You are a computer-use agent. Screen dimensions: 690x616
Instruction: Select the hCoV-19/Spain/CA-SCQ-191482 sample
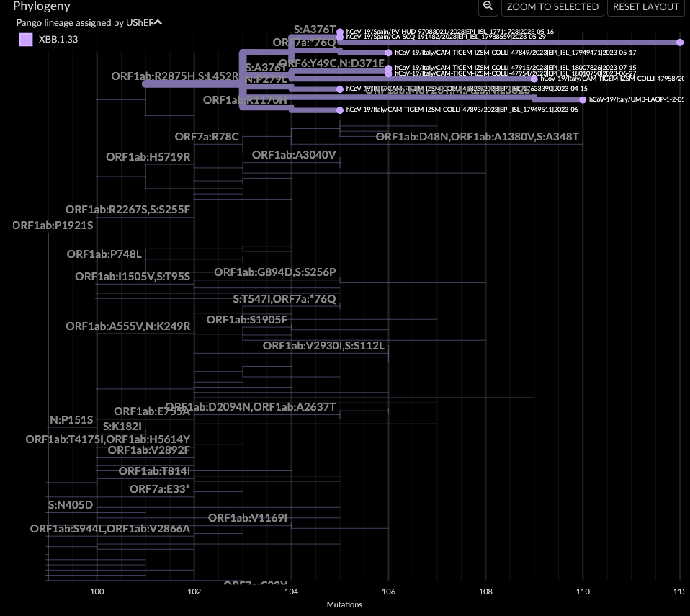339,37
